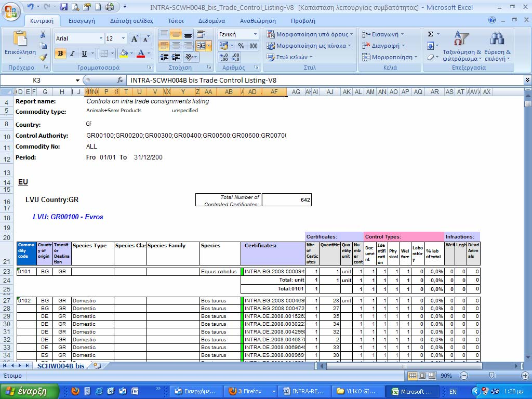
Task: Cut selection with scissors icon
Action: click(43, 34)
